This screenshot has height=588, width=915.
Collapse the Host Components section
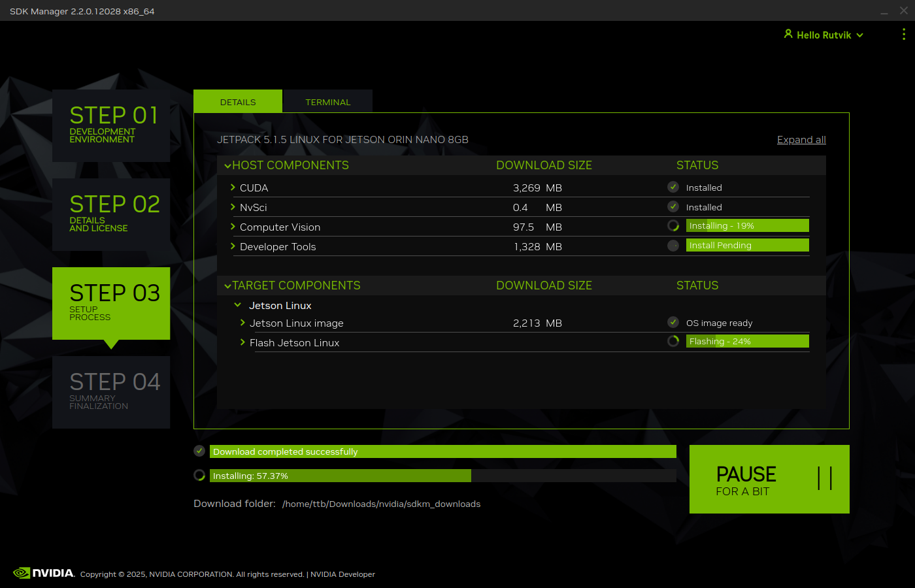point(228,166)
